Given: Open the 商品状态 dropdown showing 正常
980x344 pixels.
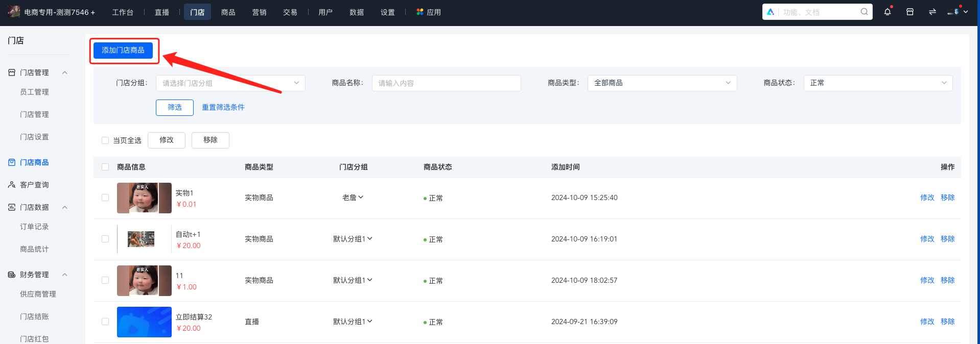Looking at the screenshot, I should [878, 83].
